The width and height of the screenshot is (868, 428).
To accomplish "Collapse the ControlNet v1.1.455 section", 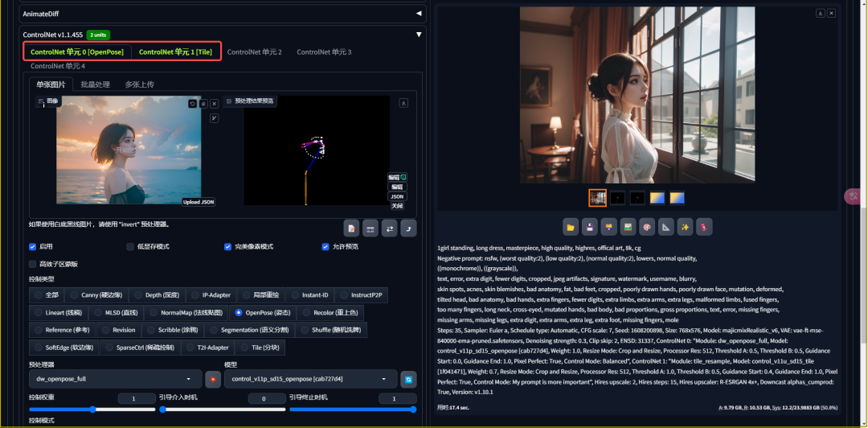I will coord(418,35).
